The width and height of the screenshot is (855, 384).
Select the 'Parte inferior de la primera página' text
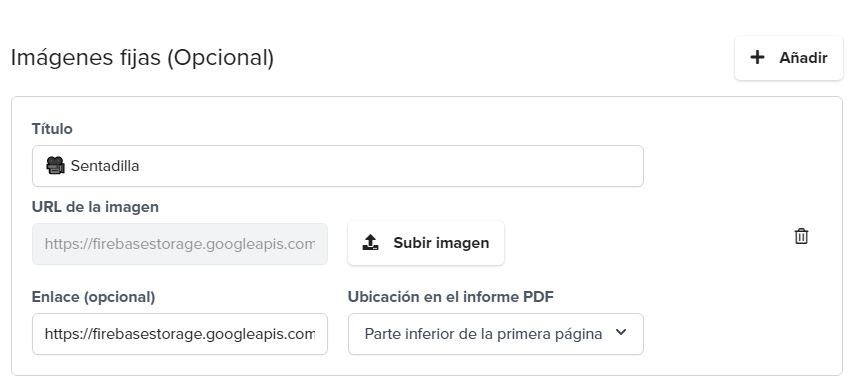coord(483,334)
